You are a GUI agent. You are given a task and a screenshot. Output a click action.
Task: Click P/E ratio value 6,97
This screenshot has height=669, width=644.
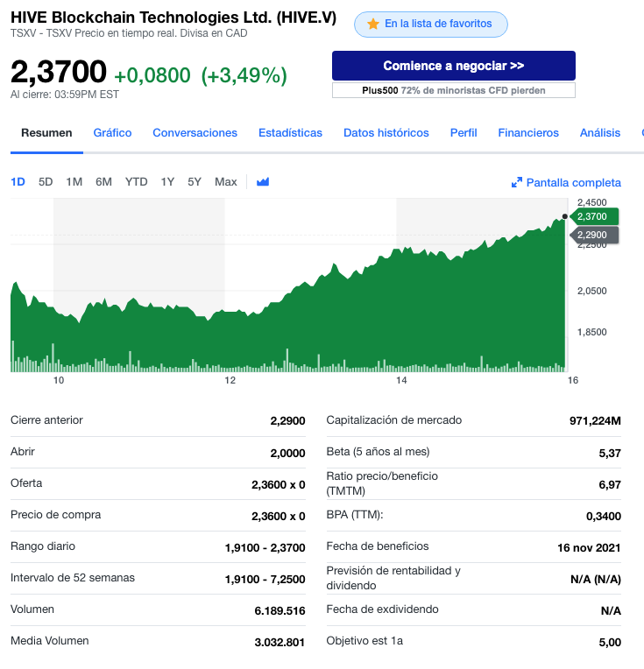coord(610,485)
